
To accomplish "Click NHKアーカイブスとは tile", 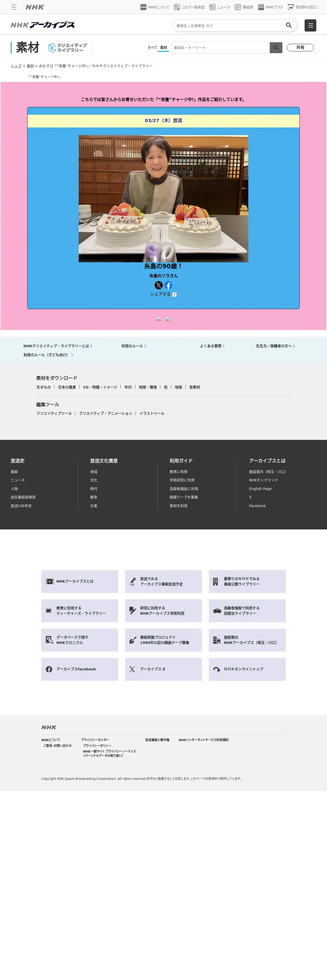I will pos(79,581).
